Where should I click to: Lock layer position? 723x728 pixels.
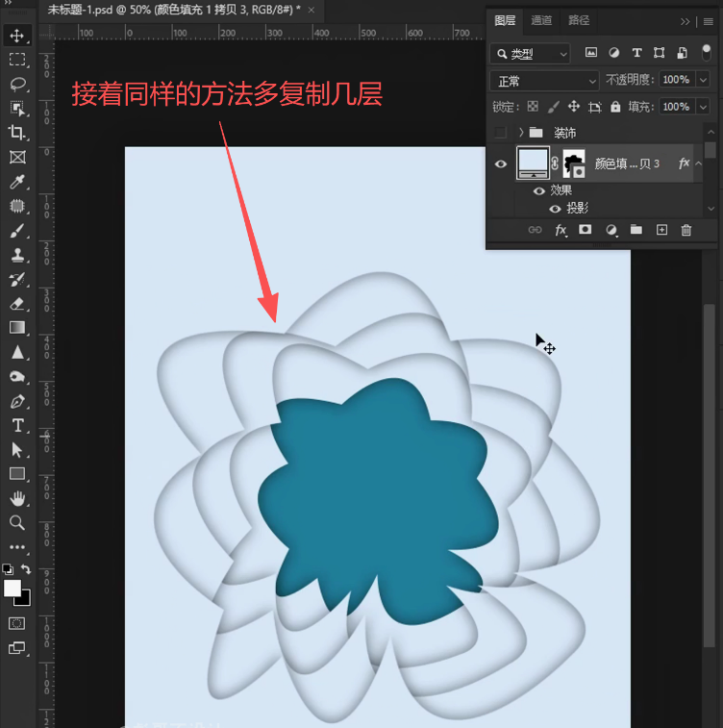(x=574, y=107)
